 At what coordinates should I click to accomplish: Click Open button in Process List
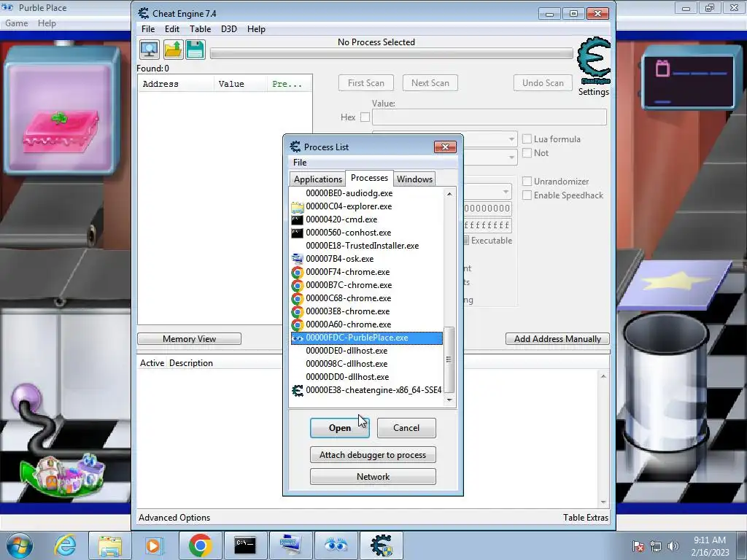(340, 428)
